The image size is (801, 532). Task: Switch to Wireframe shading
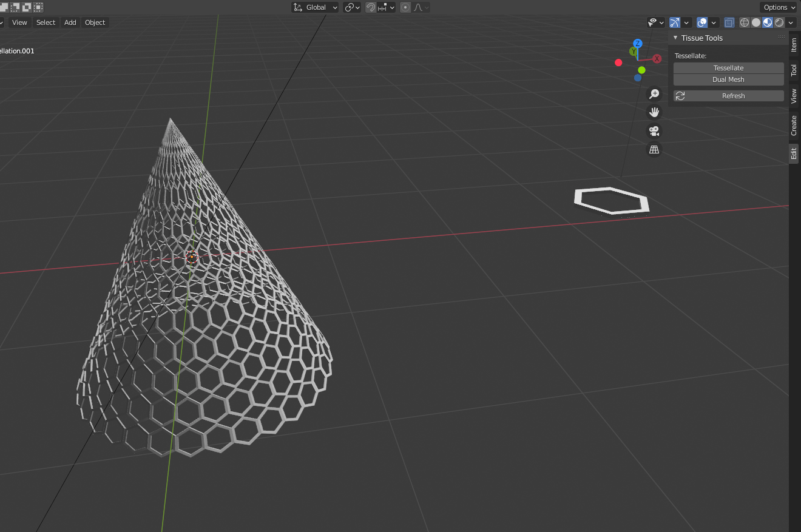pyautogui.click(x=745, y=22)
